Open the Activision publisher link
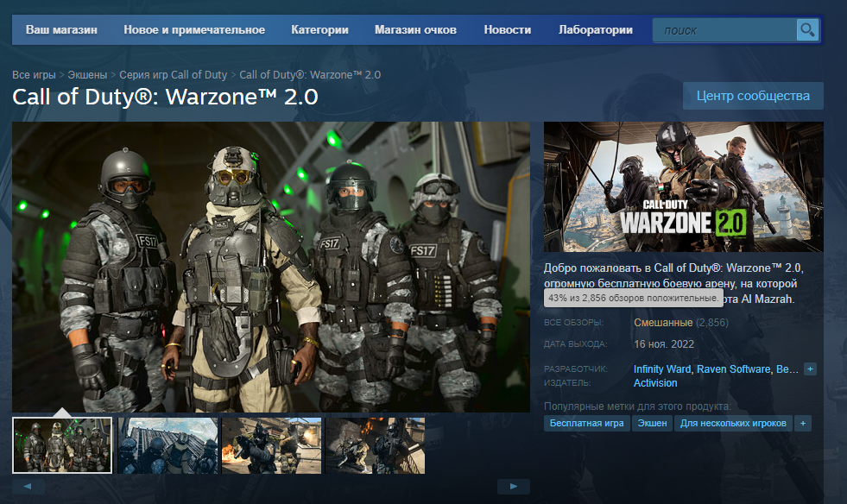 [x=655, y=383]
